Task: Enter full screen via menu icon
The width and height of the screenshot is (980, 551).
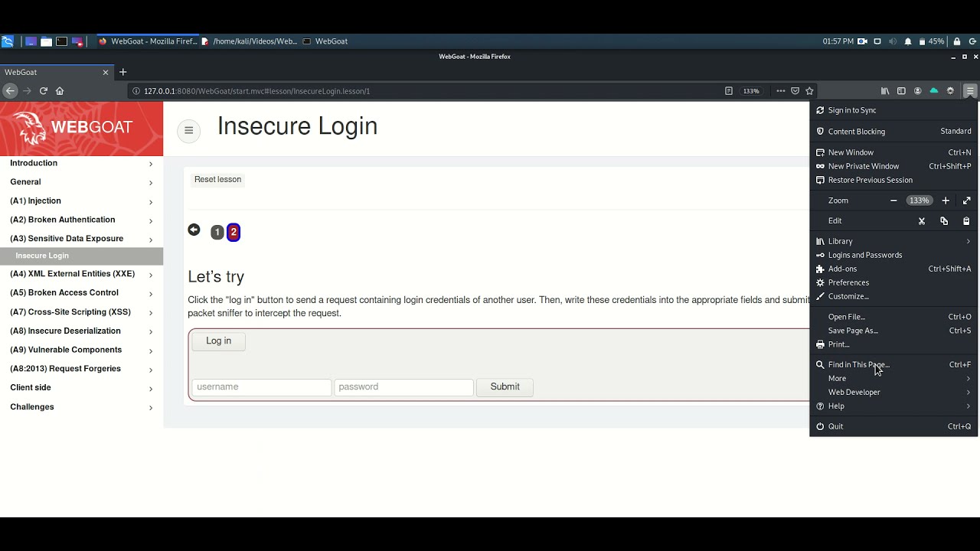Action: [x=966, y=201]
